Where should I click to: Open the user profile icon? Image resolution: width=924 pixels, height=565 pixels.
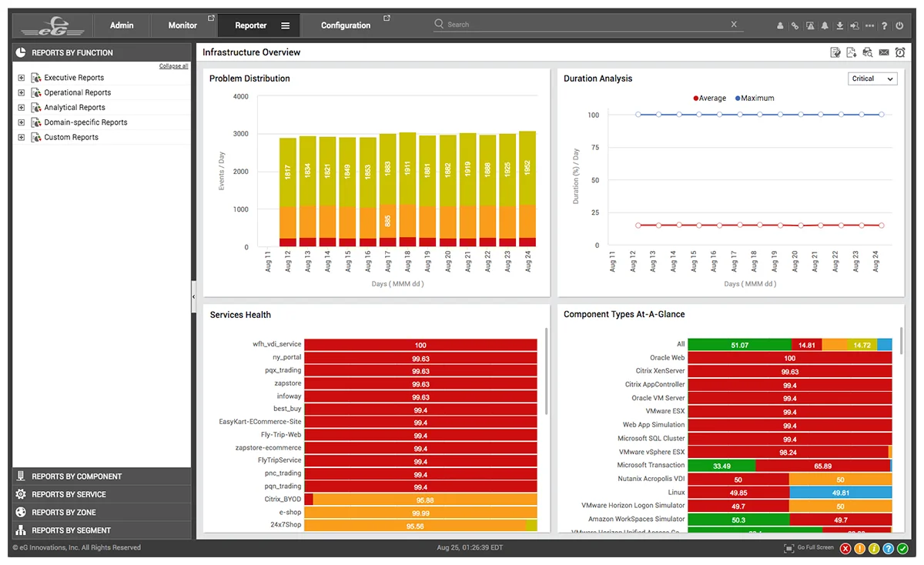click(780, 25)
